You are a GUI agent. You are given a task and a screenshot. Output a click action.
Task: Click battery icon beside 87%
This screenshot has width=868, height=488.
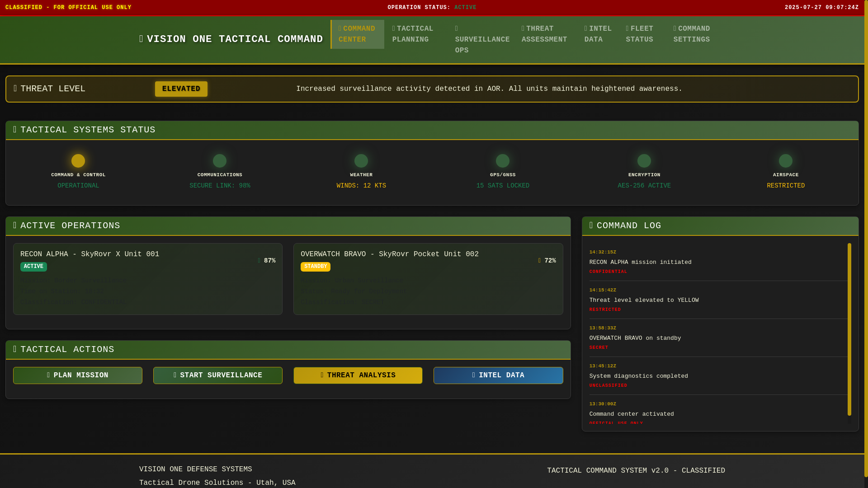point(259,261)
